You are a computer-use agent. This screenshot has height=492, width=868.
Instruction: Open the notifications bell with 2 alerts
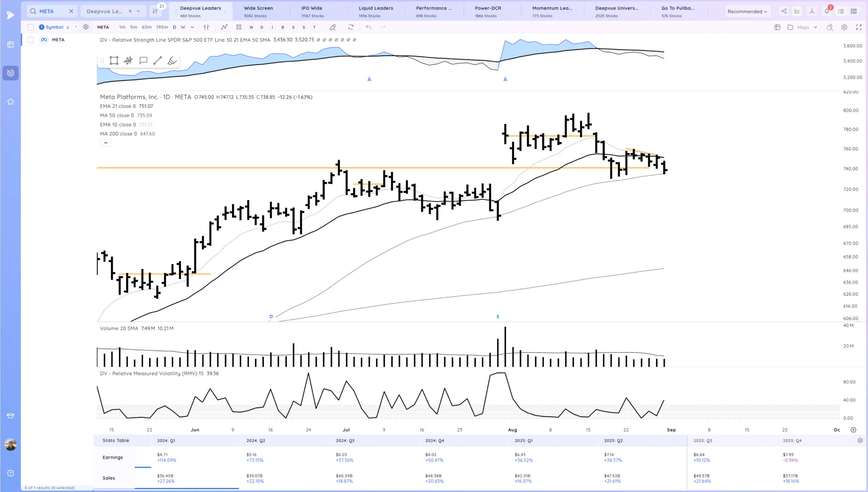coord(827,11)
